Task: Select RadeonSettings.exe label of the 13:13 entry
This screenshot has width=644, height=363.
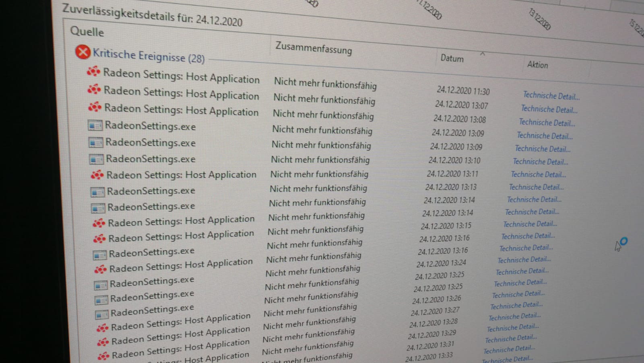Action: coord(151,191)
